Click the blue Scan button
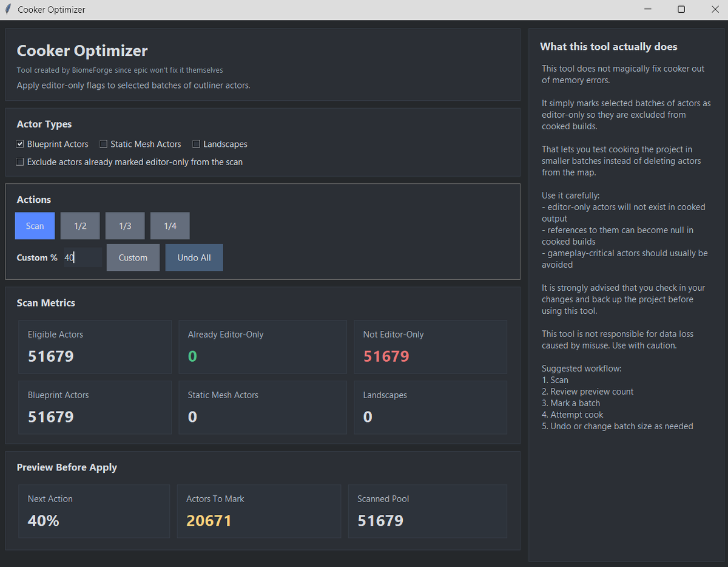Viewport: 728px width, 567px height. [35, 226]
